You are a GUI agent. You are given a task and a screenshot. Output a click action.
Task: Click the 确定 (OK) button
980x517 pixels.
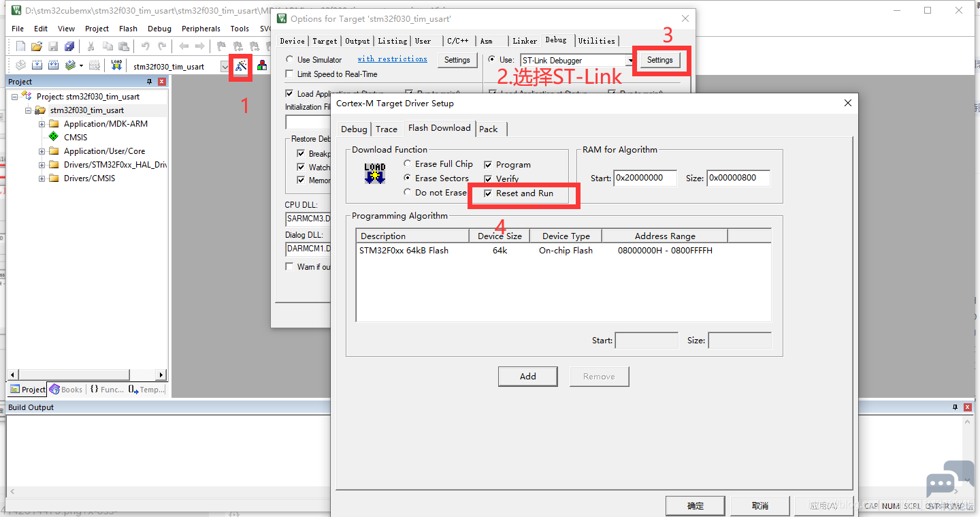tap(696, 506)
